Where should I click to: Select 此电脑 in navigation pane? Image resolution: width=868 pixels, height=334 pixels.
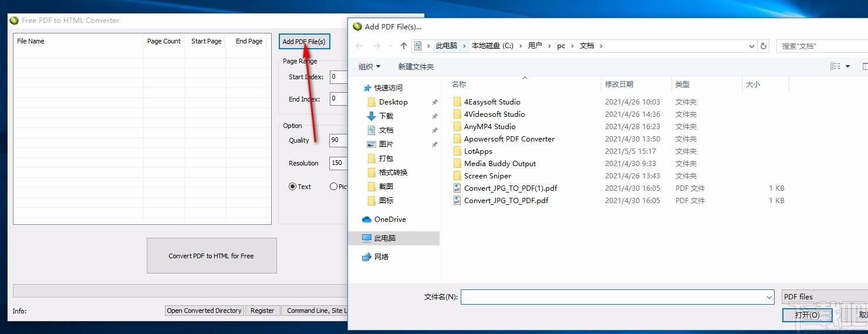(x=393, y=238)
